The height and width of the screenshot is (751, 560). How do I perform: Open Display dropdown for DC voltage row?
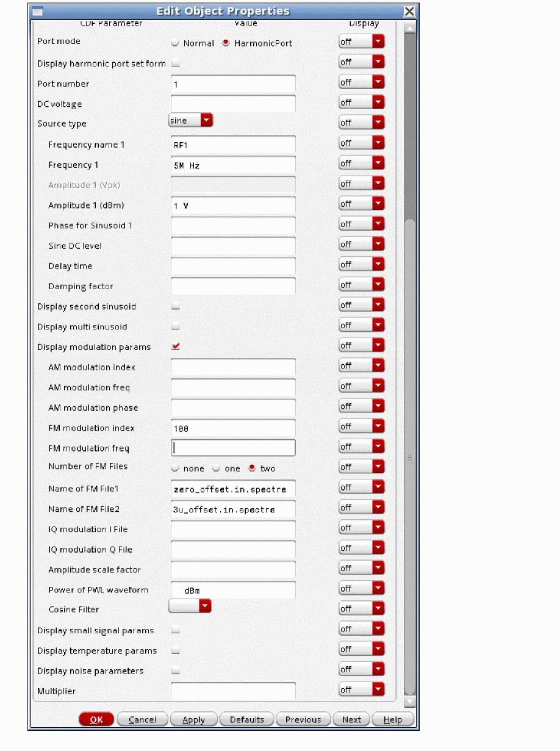(x=362, y=102)
